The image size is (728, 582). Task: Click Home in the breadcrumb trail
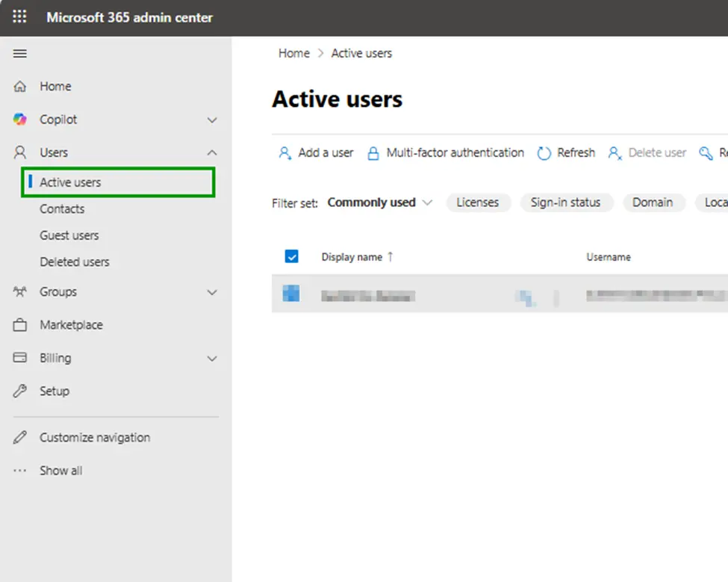pos(293,53)
